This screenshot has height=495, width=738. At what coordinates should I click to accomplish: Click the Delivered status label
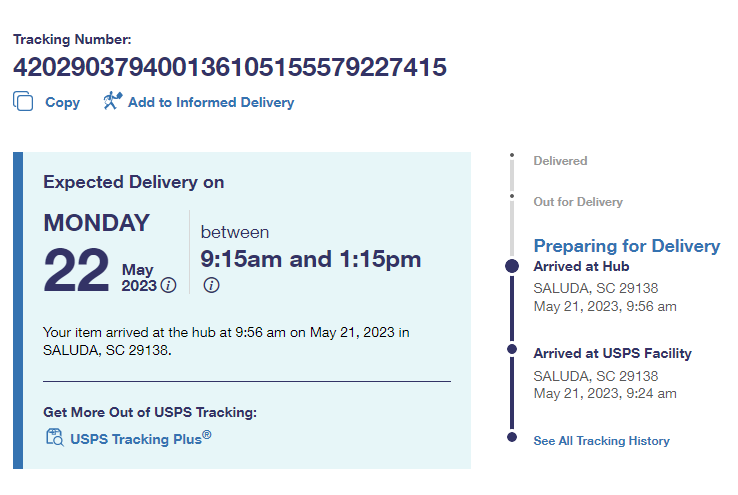click(560, 161)
